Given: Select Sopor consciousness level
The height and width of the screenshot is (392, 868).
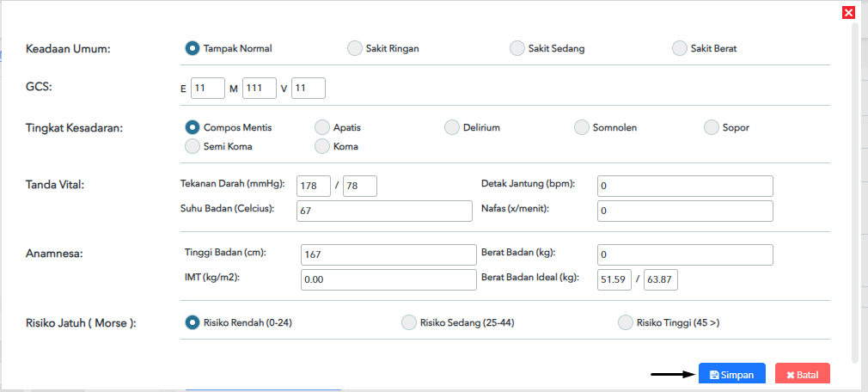Looking at the screenshot, I should 712,127.
